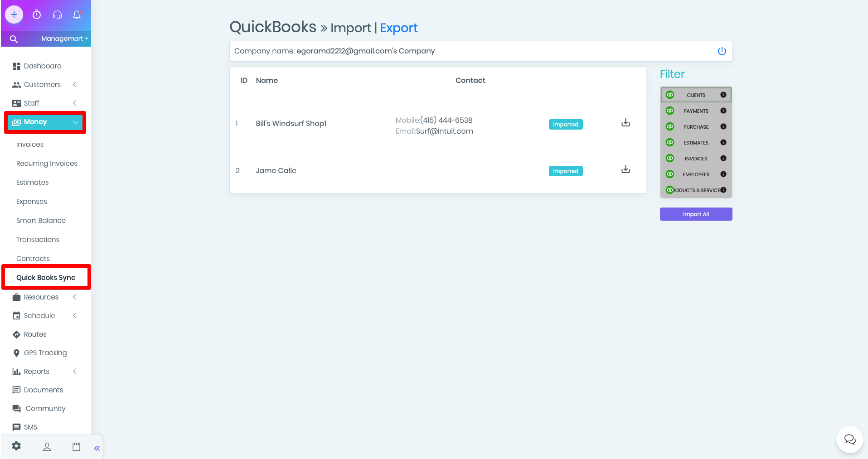Click the Reports bar chart icon
This screenshot has width=868, height=459.
17,372
